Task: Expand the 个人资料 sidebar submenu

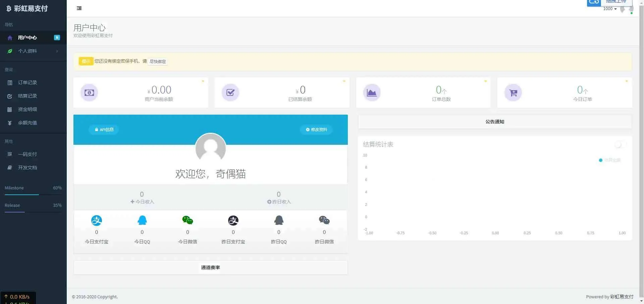Action: 33,51
